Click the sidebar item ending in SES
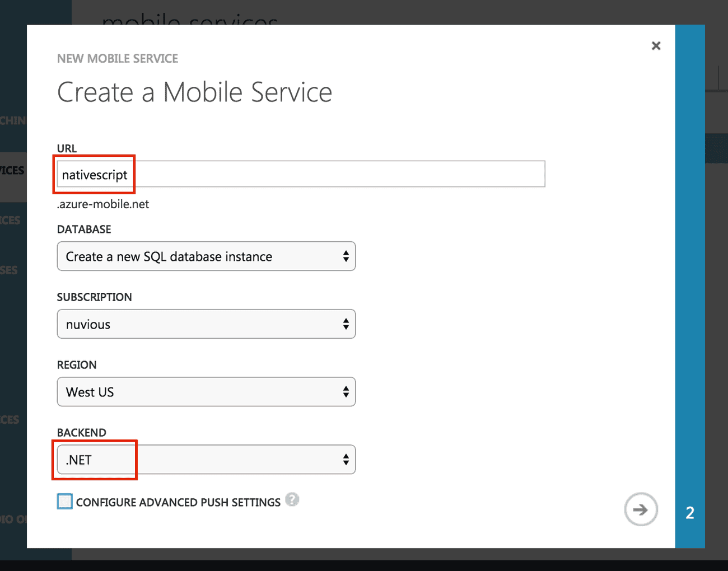Image resolution: width=728 pixels, height=571 pixels. (8, 269)
